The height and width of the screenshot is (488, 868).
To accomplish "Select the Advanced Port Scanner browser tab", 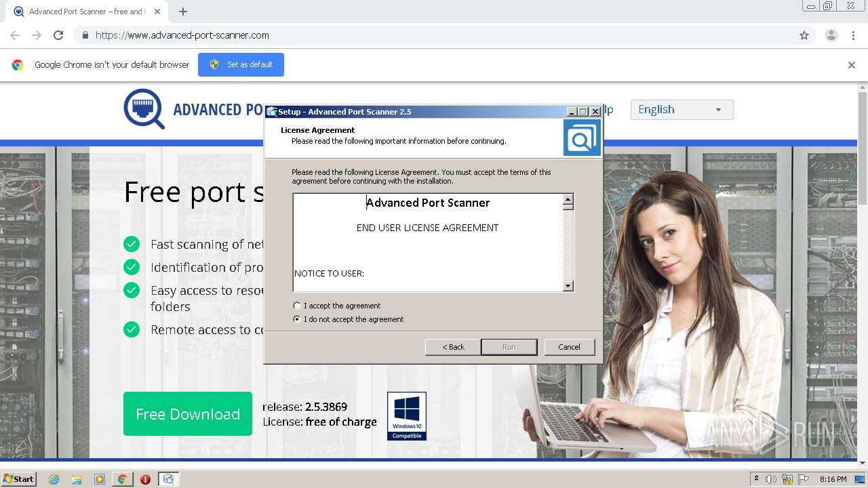I will click(87, 12).
